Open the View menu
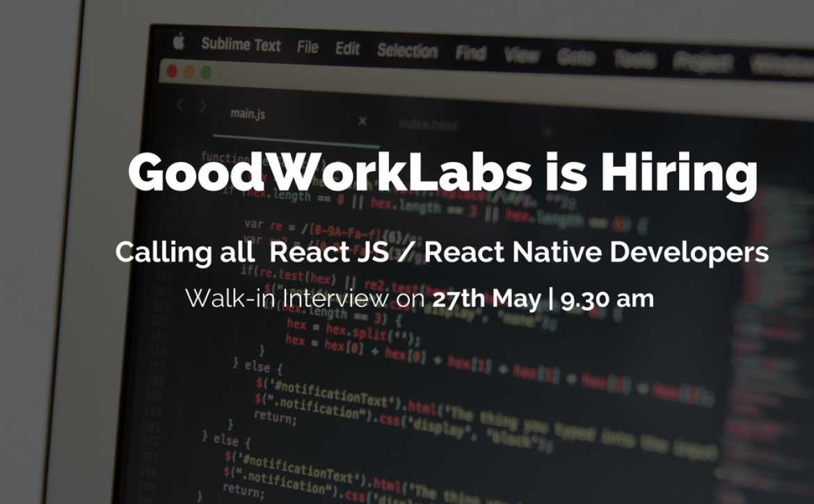 [522, 55]
